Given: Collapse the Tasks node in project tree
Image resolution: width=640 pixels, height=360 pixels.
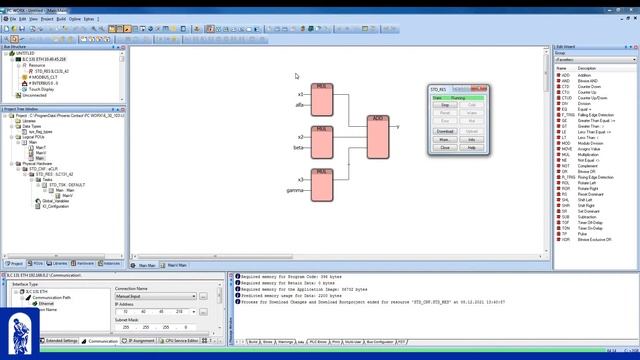Looking at the screenshot, I should 31,180.
